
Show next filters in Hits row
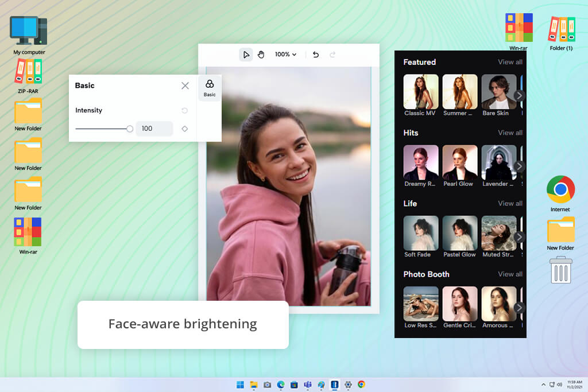click(x=519, y=166)
